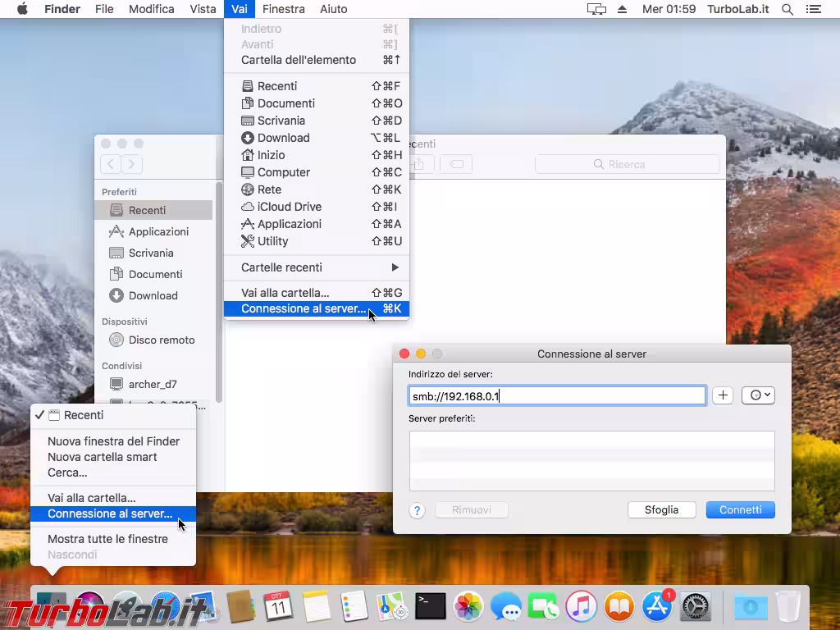Screen dimensions: 840x630
Task: Select Applicazioni in the Finder sidebar
Action: pyautogui.click(x=157, y=231)
